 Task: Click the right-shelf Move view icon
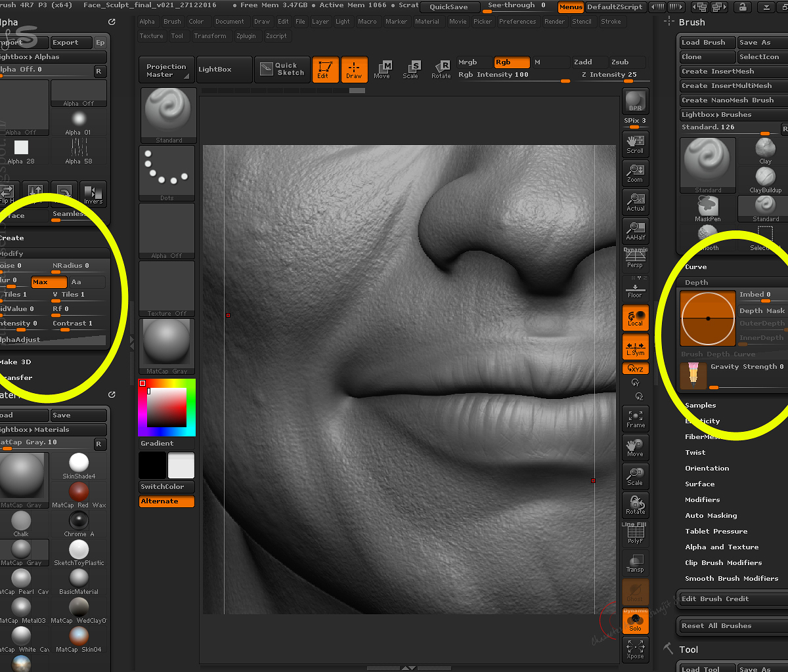pos(635,446)
